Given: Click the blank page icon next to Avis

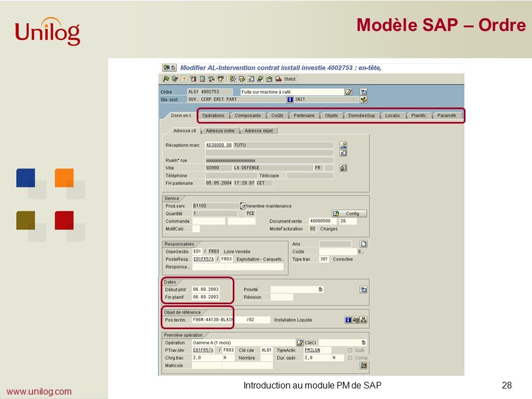Looking at the screenshot, I should [364, 244].
